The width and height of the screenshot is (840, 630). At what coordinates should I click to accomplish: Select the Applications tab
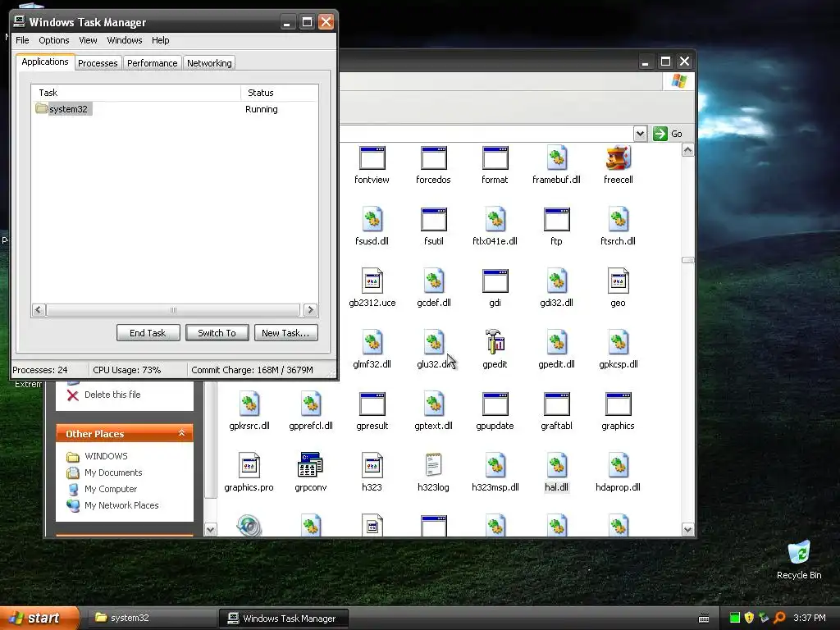point(45,62)
